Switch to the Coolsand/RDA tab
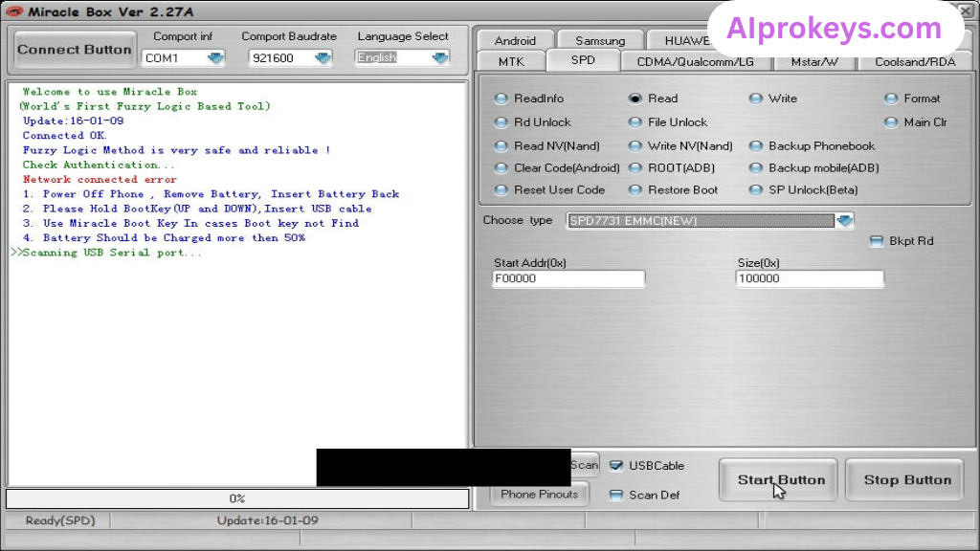Screen dimensions: 980x551 (915, 62)
